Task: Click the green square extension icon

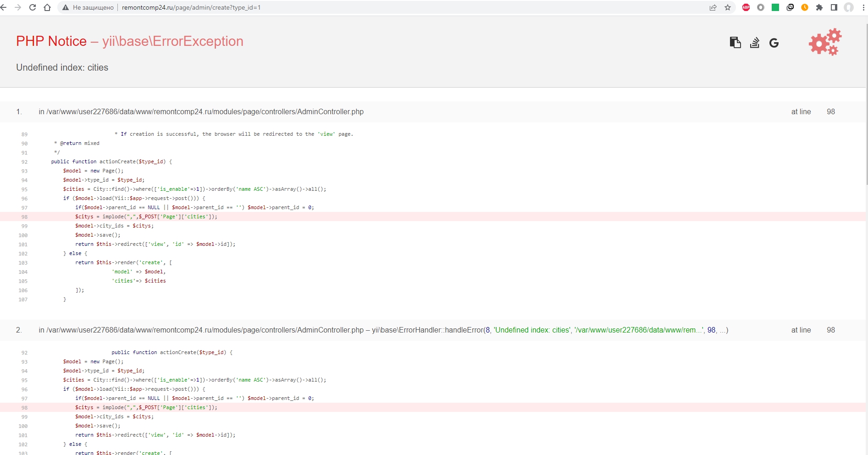Action: (x=775, y=7)
